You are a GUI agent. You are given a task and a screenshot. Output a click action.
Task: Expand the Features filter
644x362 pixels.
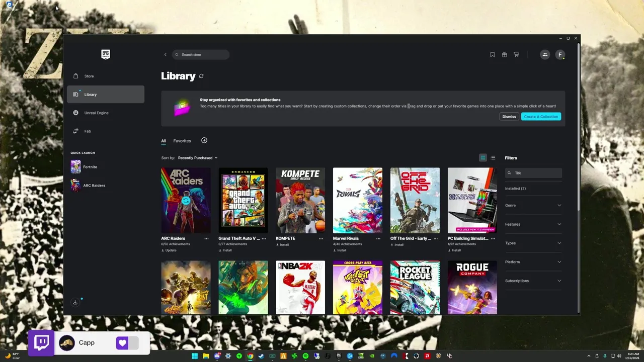coord(533,224)
